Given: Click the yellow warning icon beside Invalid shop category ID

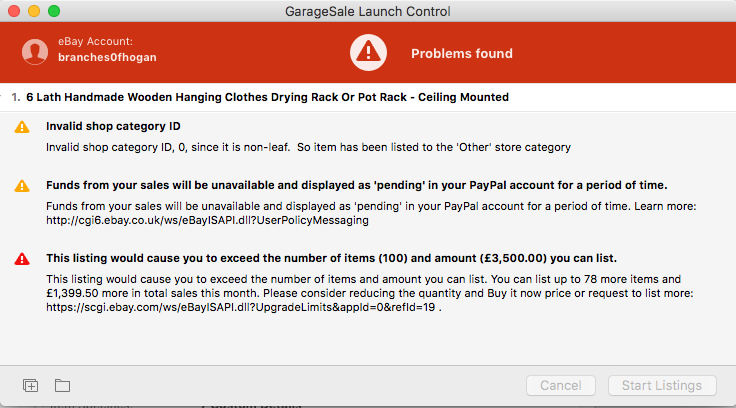Looking at the screenshot, I should [22, 127].
